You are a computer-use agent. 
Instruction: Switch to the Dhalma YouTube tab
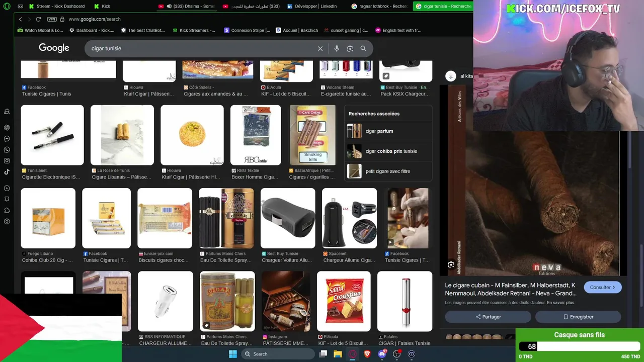coord(186,7)
